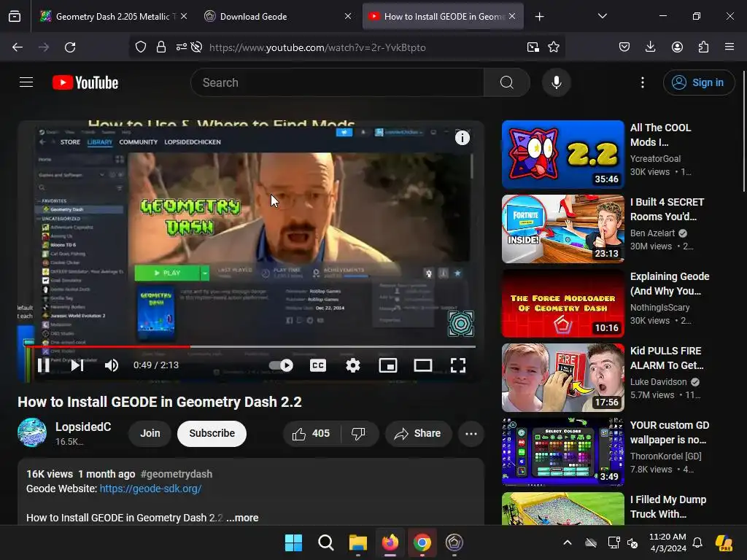The height and width of the screenshot is (560, 747).
Task: Bookmark this page with the star icon
Action: point(554,47)
